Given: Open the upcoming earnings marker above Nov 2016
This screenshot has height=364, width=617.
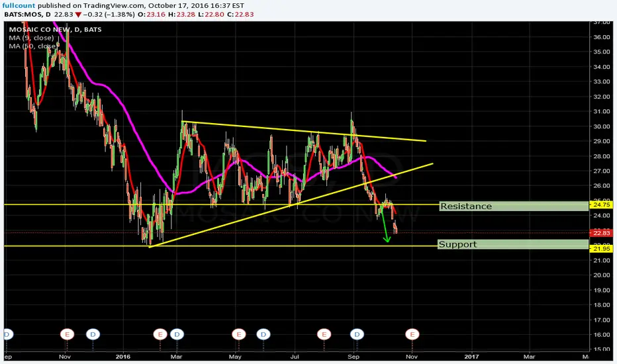Looking at the screenshot, I should pyautogui.click(x=412, y=334).
